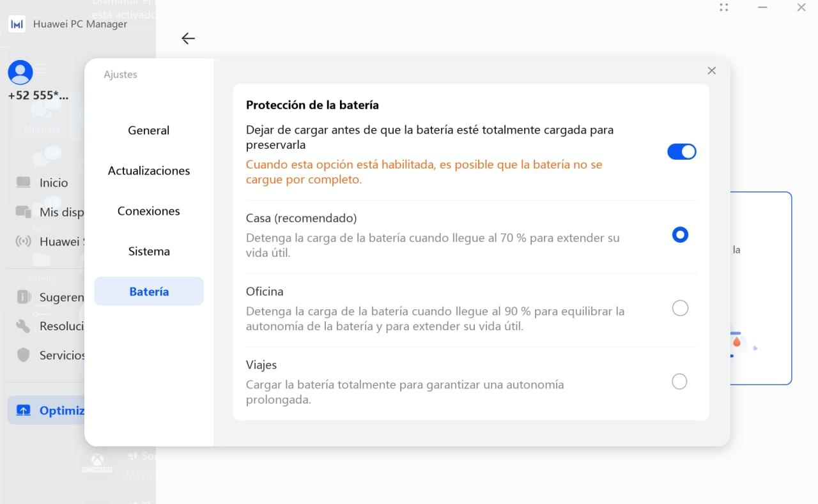The height and width of the screenshot is (504, 818).
Task: Click the Huawei Share wireless icon
Action: tap(24, 241)
